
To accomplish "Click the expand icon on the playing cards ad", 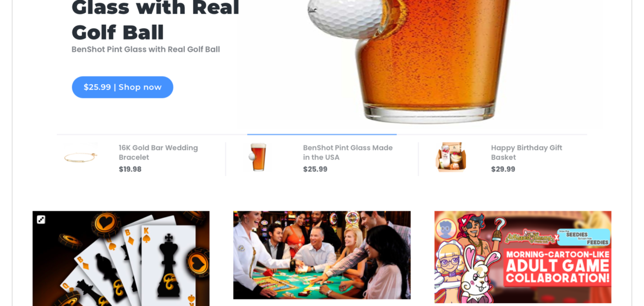I will pos(41,220).
